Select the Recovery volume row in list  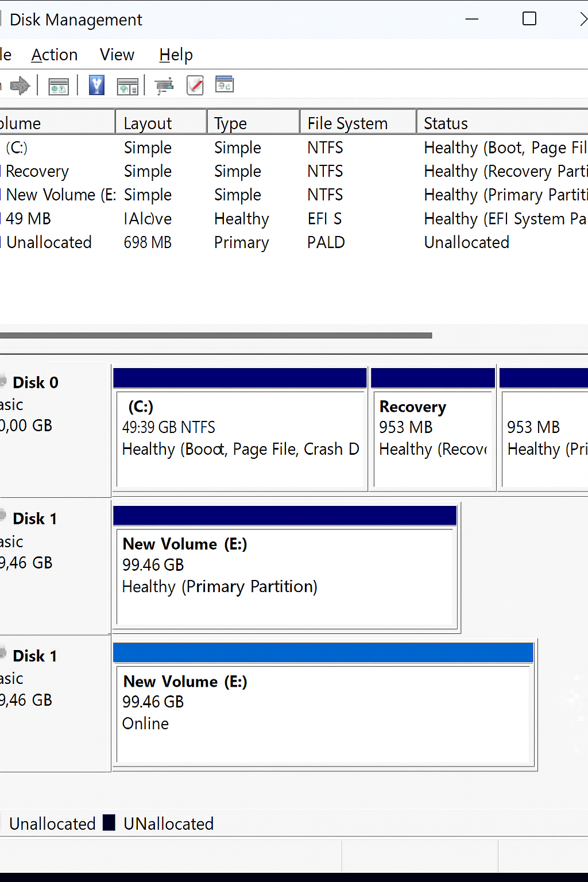pyautogui.click(x=294, y=171)
